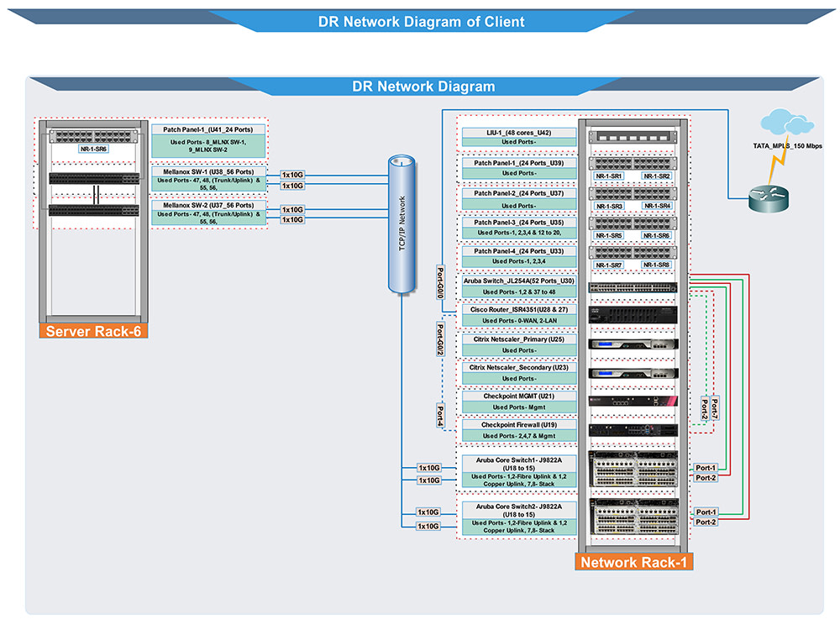840x630 pixels.
Task: Click the Network Rack-1 orange label
Action: (x=635, y=563)
